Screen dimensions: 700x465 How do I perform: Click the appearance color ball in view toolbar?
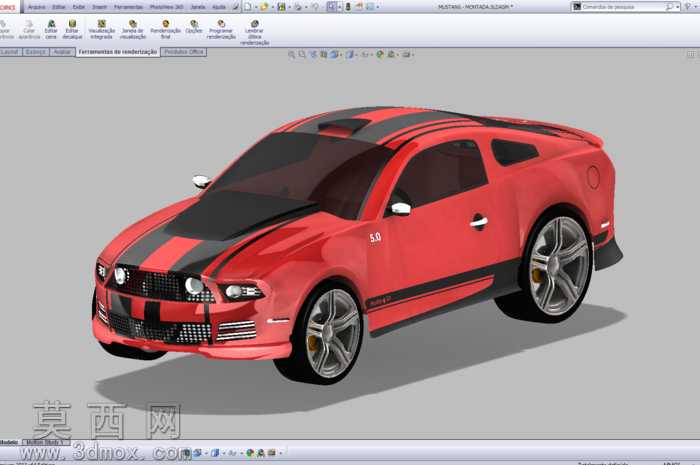[x=380, y=54]
